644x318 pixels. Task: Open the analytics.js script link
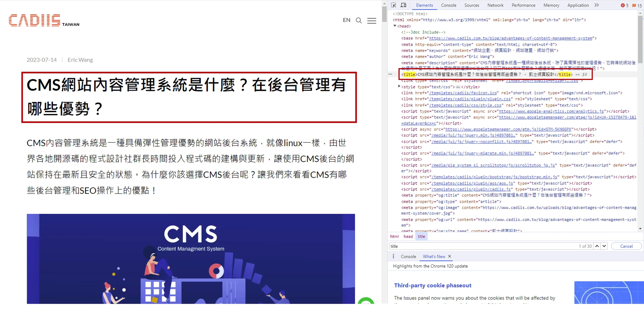pos(551,111)
